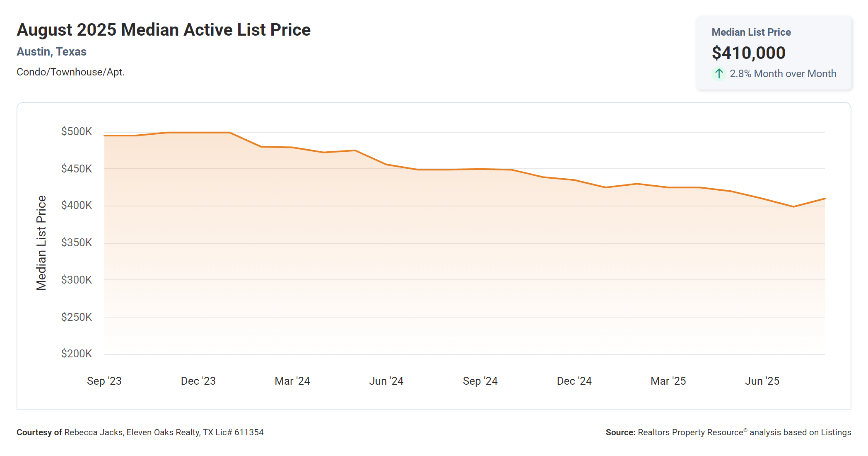Select the "Austin, Texas" location subtitle

(x=51, y=52)
